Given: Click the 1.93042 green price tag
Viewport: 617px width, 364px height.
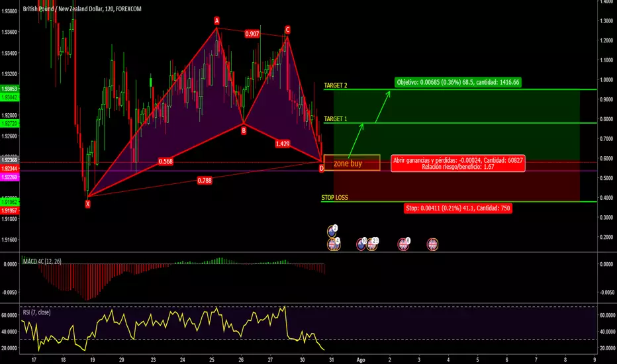Looking at the screenshot, I should pyautogui.click(x=9, y=97).
